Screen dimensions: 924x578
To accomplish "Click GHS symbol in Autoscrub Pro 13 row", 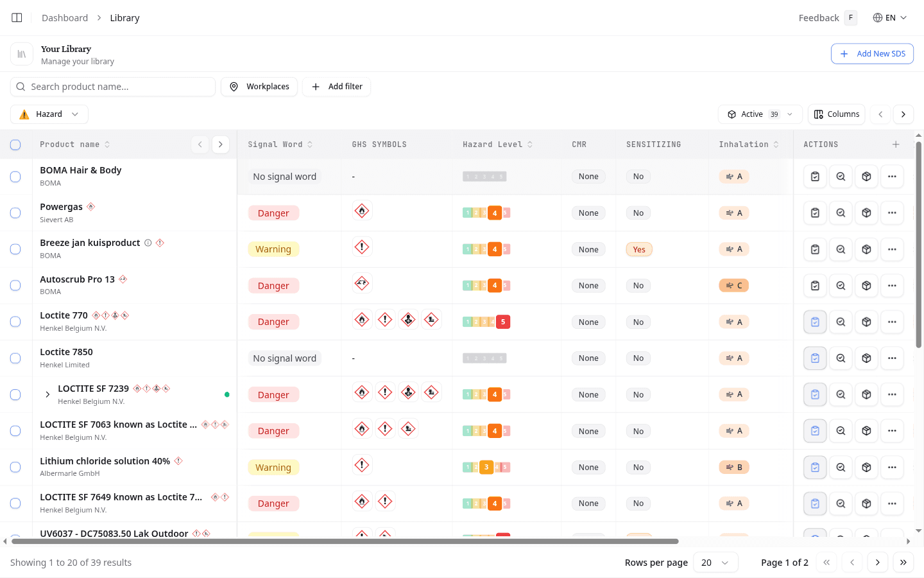I will 362,283.
